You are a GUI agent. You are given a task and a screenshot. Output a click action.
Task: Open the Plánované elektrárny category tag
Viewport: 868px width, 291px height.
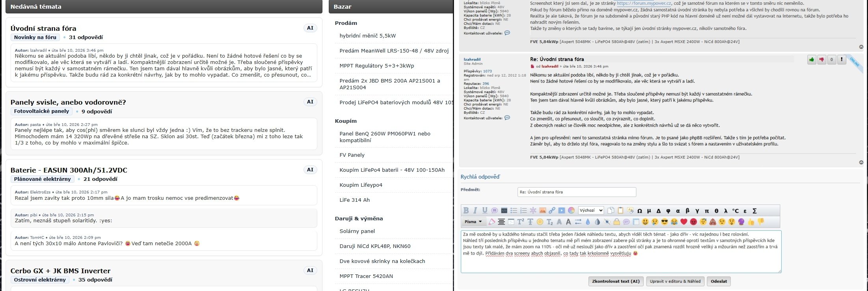click(43, 179)
